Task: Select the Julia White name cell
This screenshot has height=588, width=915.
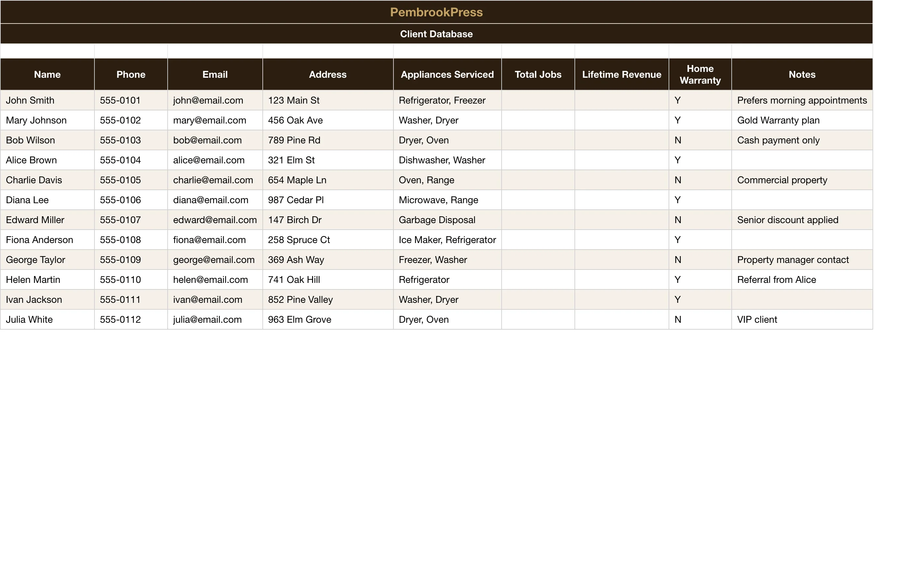Action: pyautogui.click(x=47, y=319)
